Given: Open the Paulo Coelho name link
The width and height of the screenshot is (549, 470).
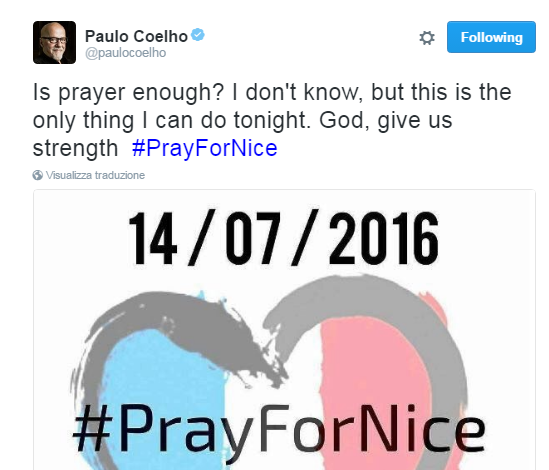Looking at the screenshot, I should 137,36.
